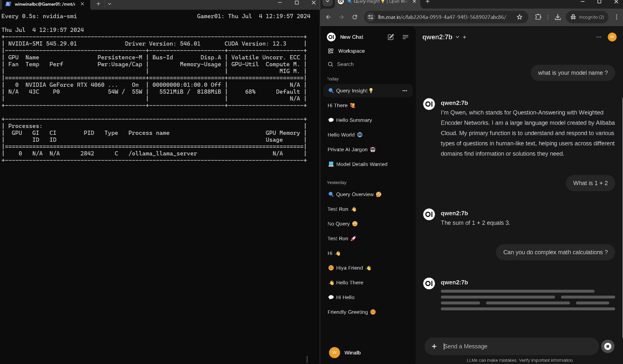This screenshot has width=623, height=364.
Task: Open browser downloads icon
Action: coord(558,17)
